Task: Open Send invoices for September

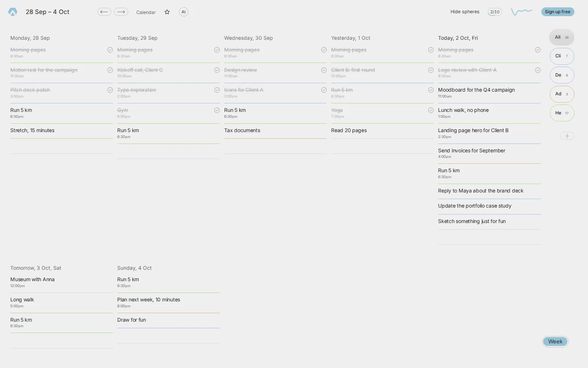Action: click(489, 153)
